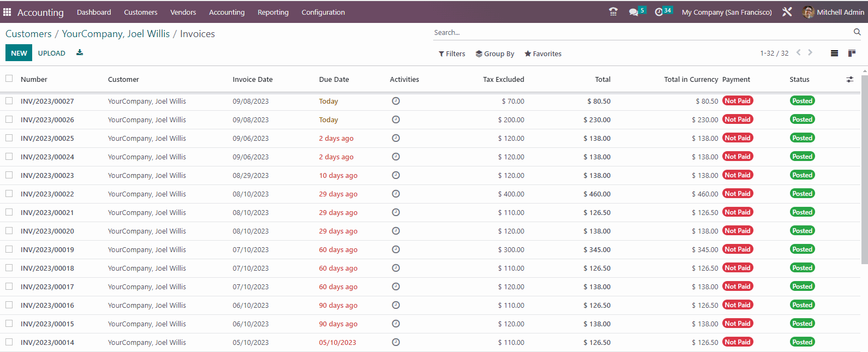Open the Accounting menu item
The width and height of the screenshot is (868, 352).
(227, 12)
